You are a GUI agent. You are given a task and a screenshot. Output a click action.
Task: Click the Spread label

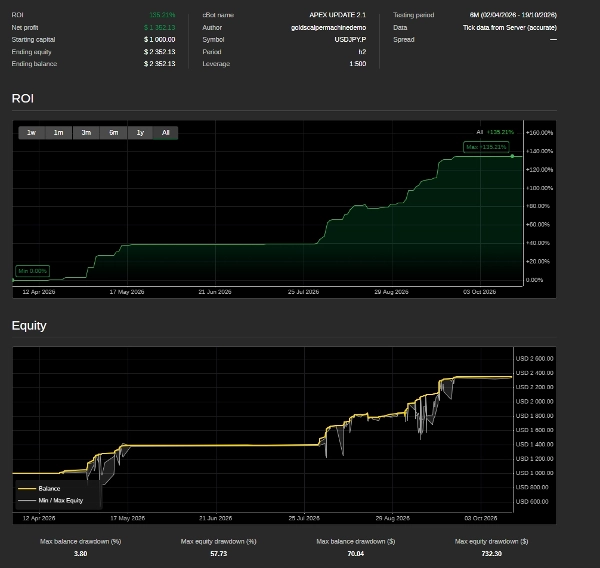404,39
